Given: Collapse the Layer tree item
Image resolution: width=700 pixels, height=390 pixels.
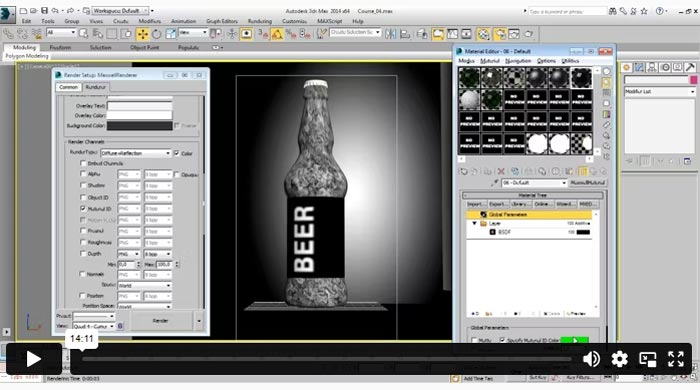Looking at the screenshot, I should pyautogui.click(x=475, y=223).
